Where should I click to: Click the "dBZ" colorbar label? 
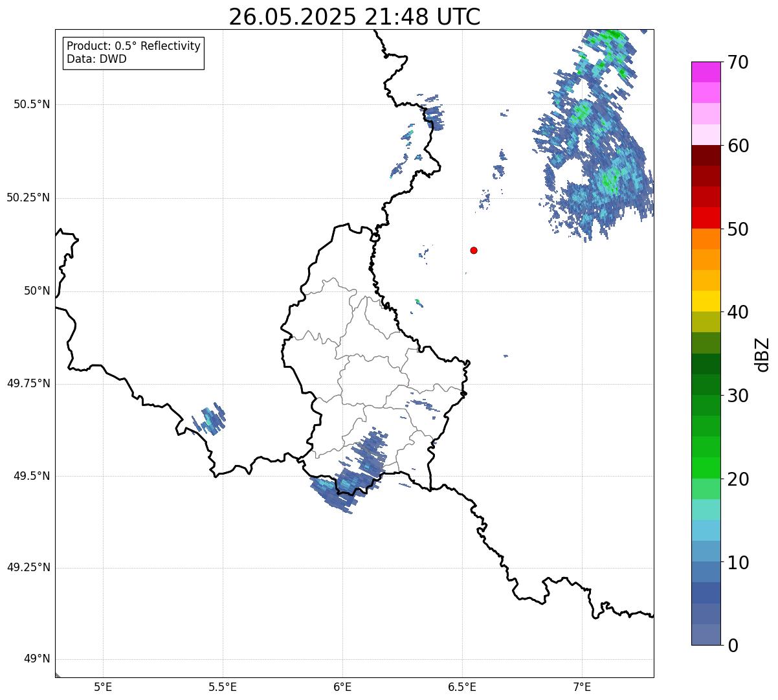tap(762, 354)
